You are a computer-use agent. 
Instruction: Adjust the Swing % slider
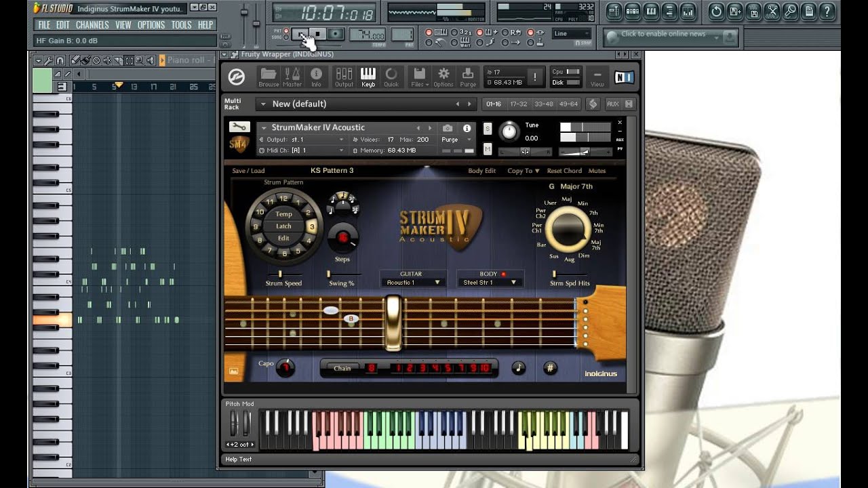[329, 274]
